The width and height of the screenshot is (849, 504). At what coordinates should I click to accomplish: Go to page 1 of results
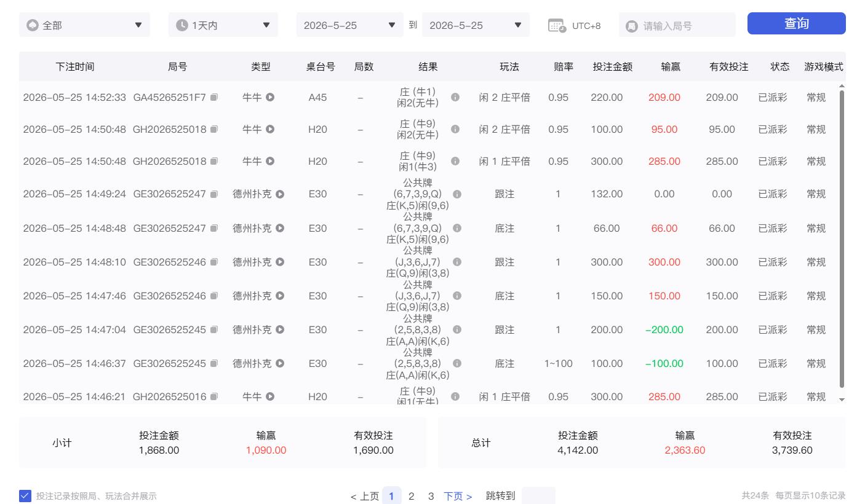(391, 496)
